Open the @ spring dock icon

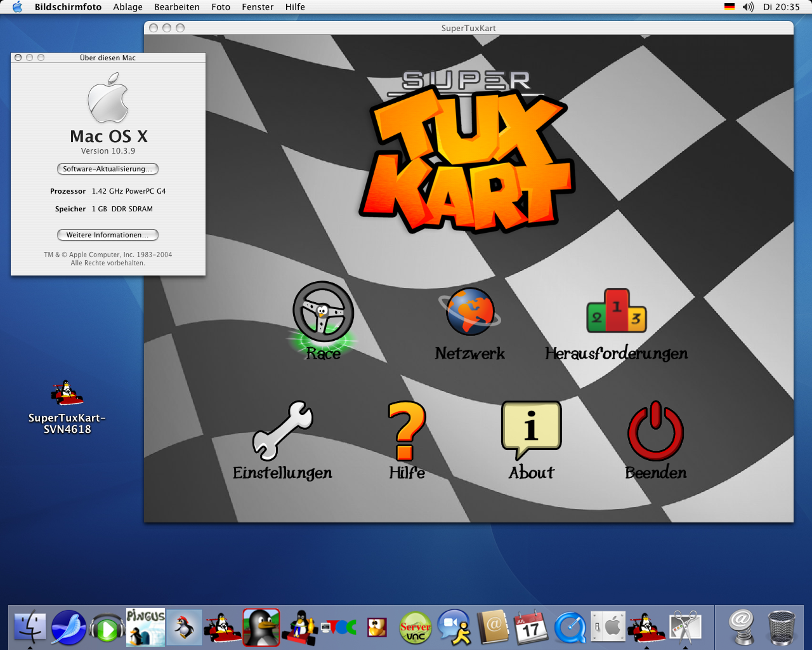click(741, 627)
